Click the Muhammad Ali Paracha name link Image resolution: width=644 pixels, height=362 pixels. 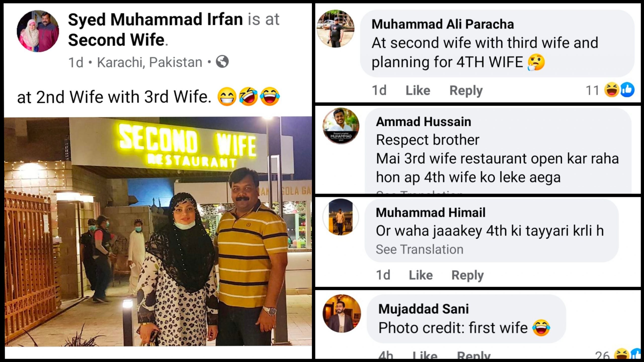(443, 24)
